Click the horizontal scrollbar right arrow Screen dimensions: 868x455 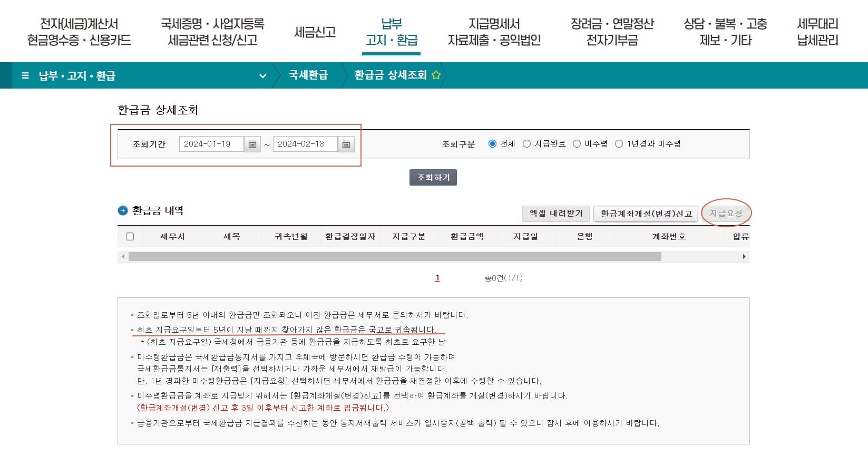pos(744,257)
